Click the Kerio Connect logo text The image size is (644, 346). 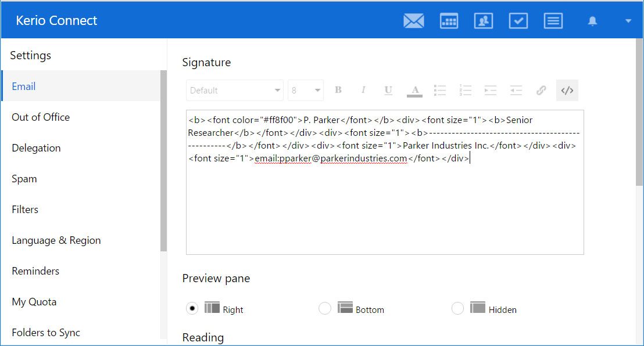[57, 20]
